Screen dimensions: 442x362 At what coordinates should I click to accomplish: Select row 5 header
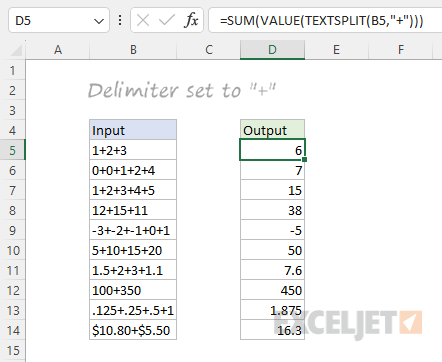pyautogui.click(x=13, y=150)
